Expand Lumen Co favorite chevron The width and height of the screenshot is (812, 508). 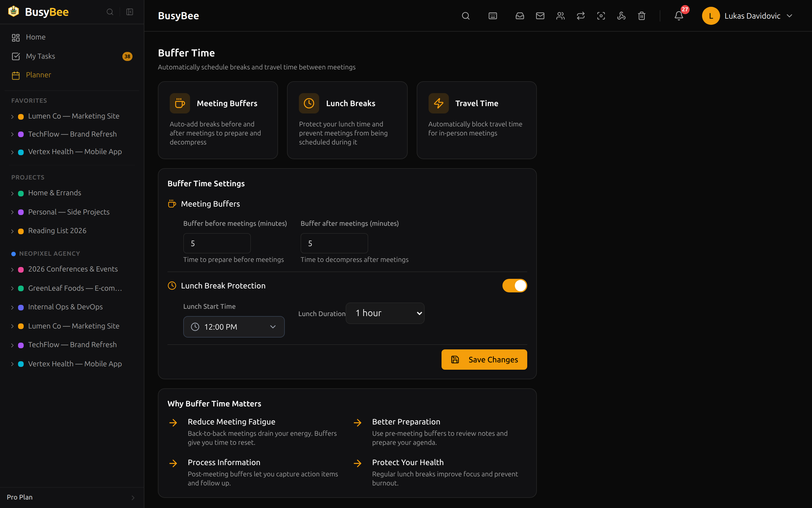(x=12, y=117)
